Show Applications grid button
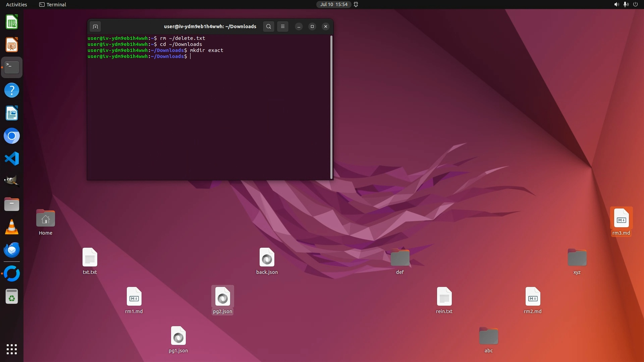The width and height of the screenshot is (644, 362). coord(12,349)
